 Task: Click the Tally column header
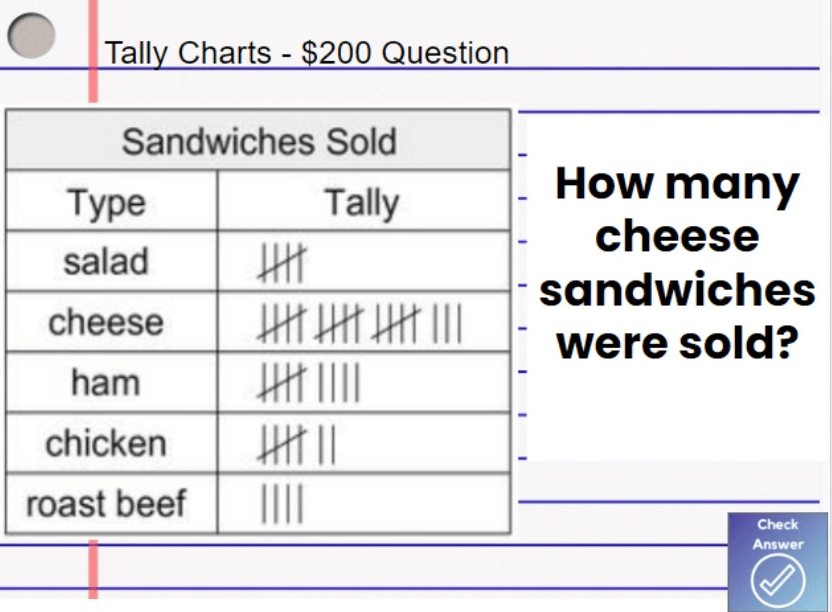tap(363, 203)
